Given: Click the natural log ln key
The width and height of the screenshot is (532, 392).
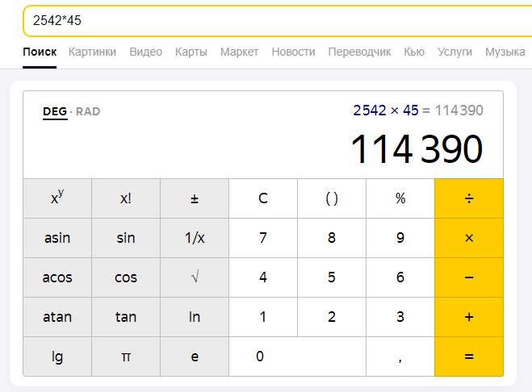Looking at the screenshot, I should click(x=195, y=317).
